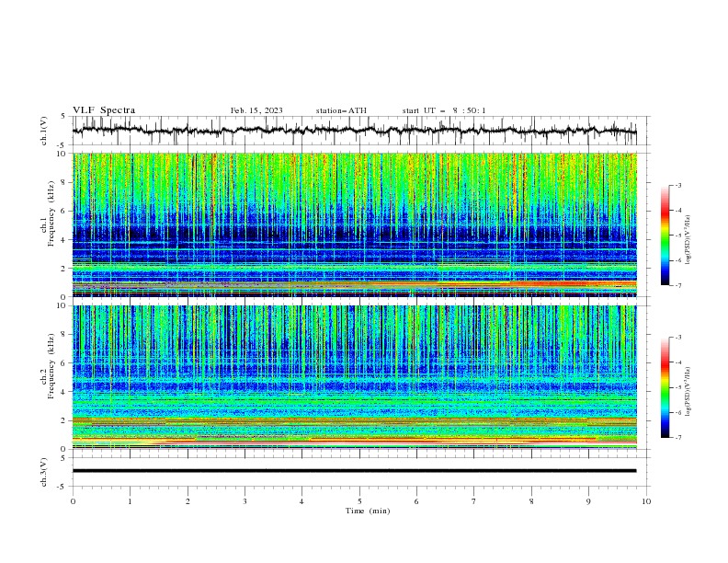
Task: Click the '0' time axis tick label
Action: click(x=73, y=501)
